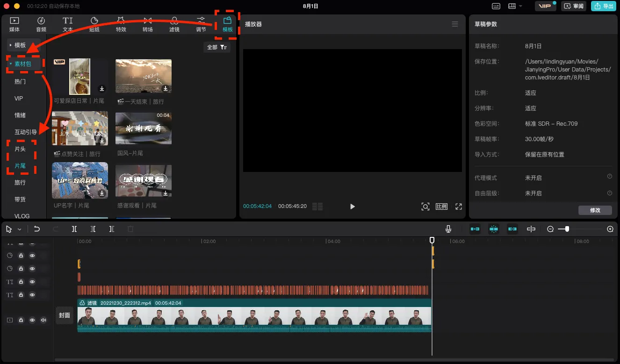The image size is (620, 364).
Task: Open the 转场 transitions panel
Action: pos(148,24)
